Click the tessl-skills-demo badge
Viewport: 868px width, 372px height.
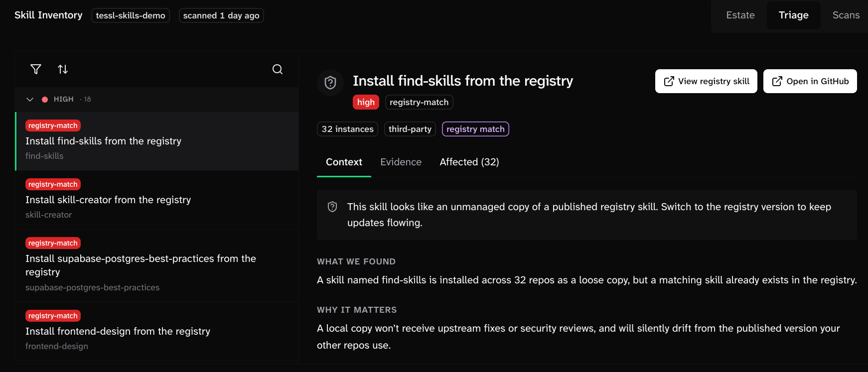click(x=131, y=15)
